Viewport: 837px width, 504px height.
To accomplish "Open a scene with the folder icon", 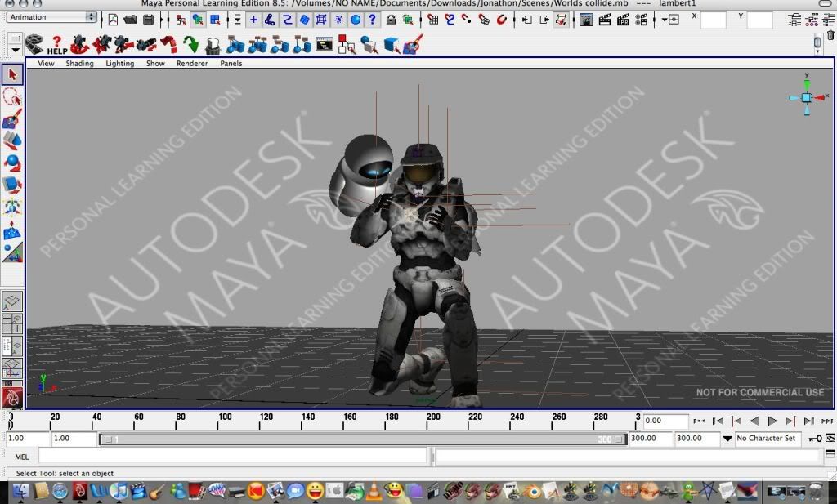I will pos(130,20).
